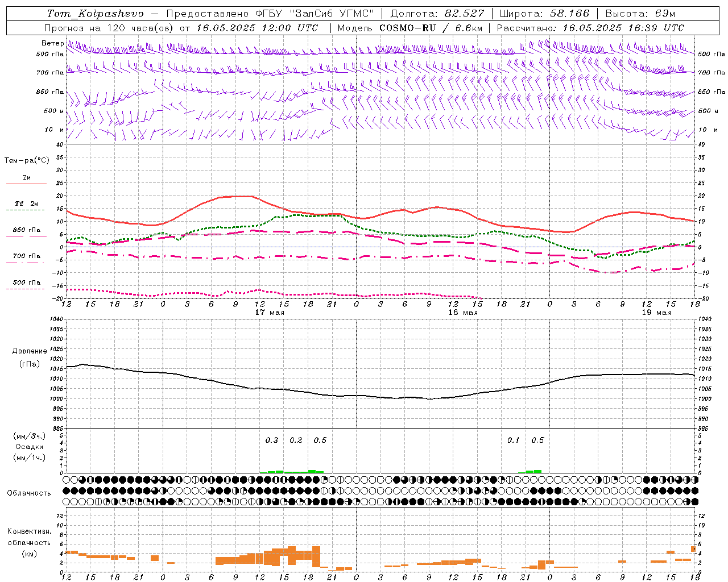Click the forecast start time 16.05.2025 12:00 UTC

click(258, 28)
